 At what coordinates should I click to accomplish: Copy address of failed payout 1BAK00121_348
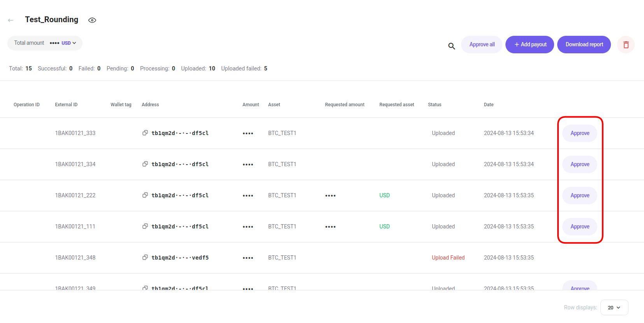145,258
